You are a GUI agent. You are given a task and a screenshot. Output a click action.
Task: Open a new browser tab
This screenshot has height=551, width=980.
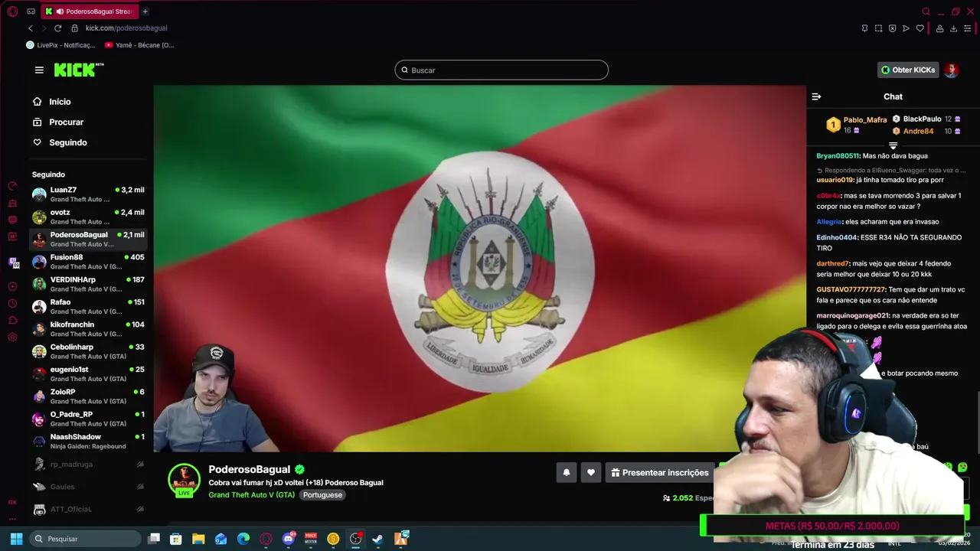pyautogui.click(x=145, y=11)
